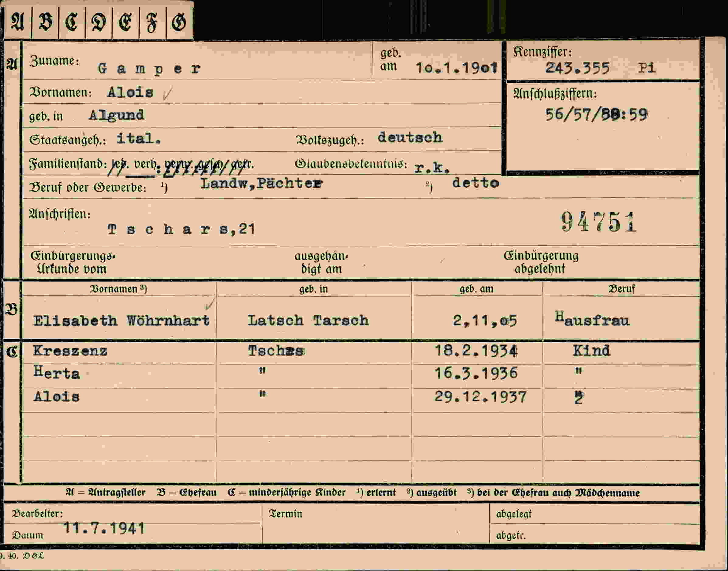Click the address 'Tschars,21'
Viewport: 728px width, 571px height.
(x=182, y=229)
